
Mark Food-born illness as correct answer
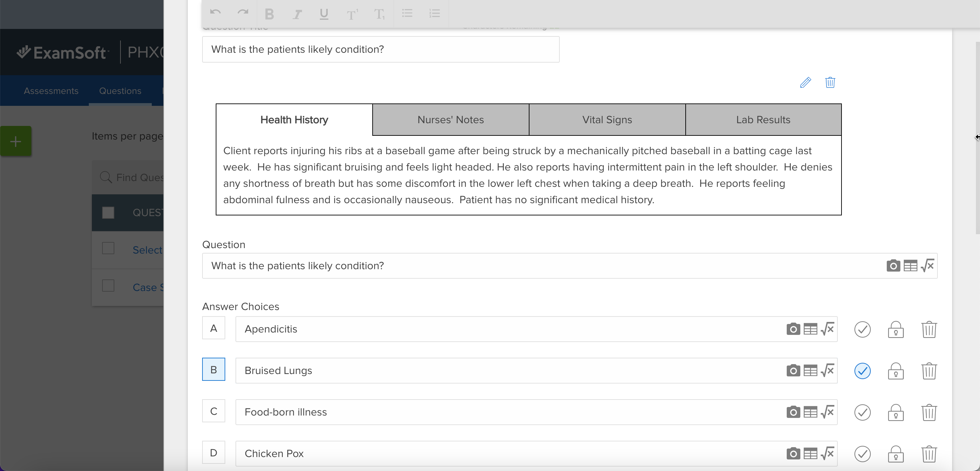pyautogui.click(x=863, y=412)
